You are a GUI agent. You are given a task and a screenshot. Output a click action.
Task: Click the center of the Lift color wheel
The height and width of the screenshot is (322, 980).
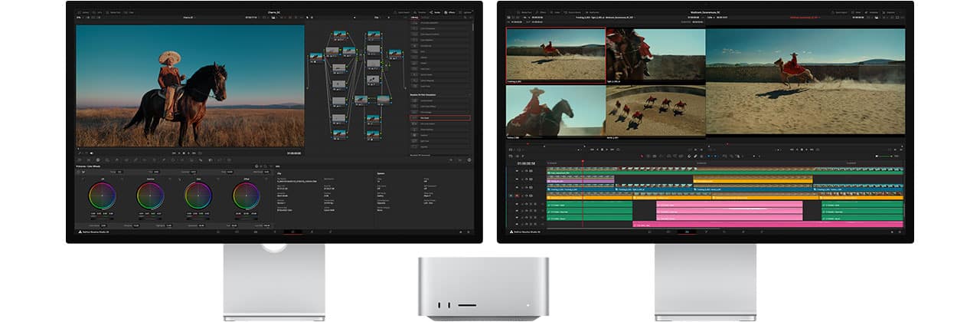coord(102,195)
